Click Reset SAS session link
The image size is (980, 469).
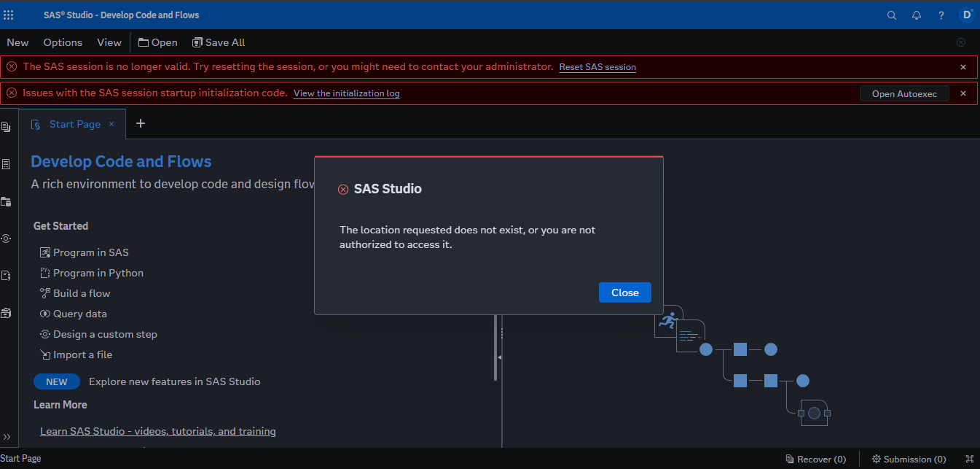click(597, 66)
